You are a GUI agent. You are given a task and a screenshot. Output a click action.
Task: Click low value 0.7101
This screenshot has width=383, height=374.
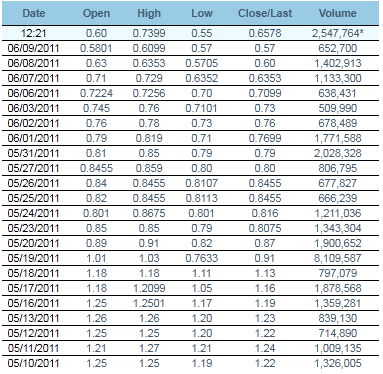[x=202, y=108]
